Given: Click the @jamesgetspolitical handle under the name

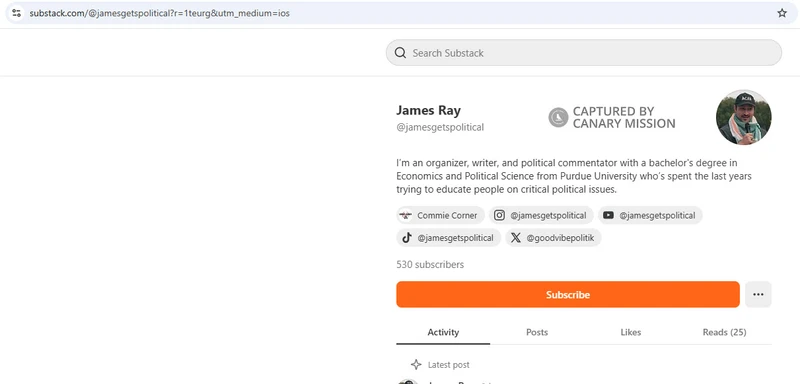Looking at the screenshot, I should point(440,127).
